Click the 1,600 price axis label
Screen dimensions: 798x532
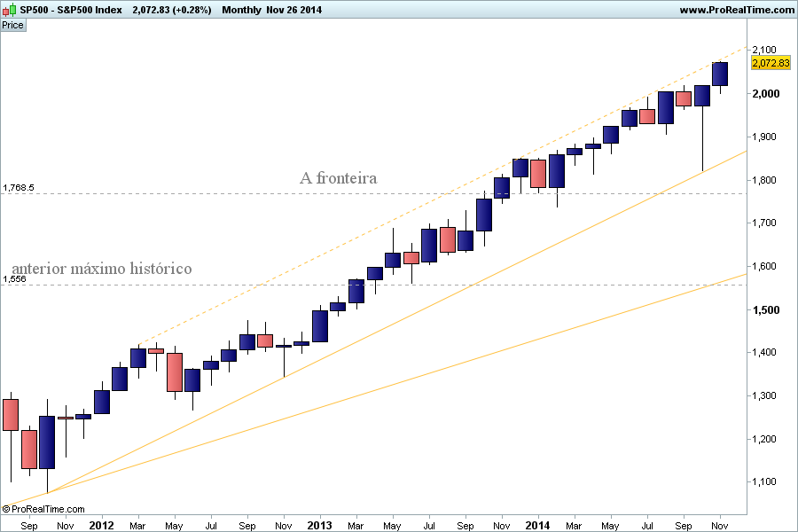(764, 266)
